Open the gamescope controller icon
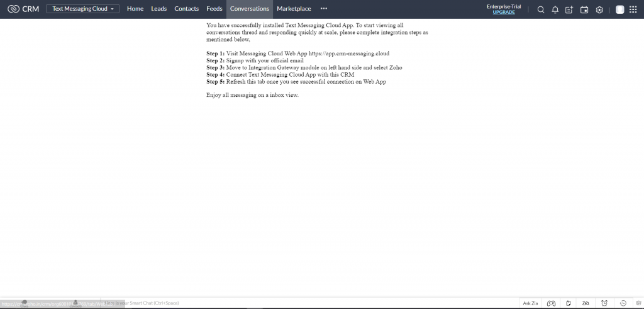644x309 pixels. point(551,303)
